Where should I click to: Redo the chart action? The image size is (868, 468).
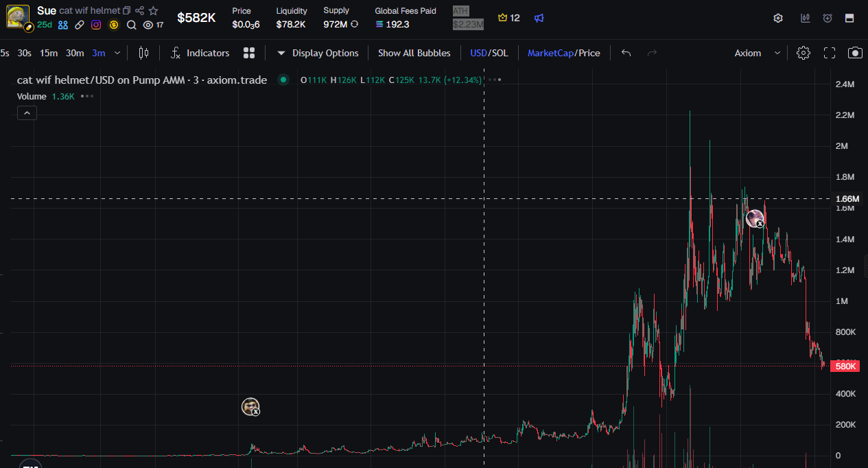coord(653,53)
